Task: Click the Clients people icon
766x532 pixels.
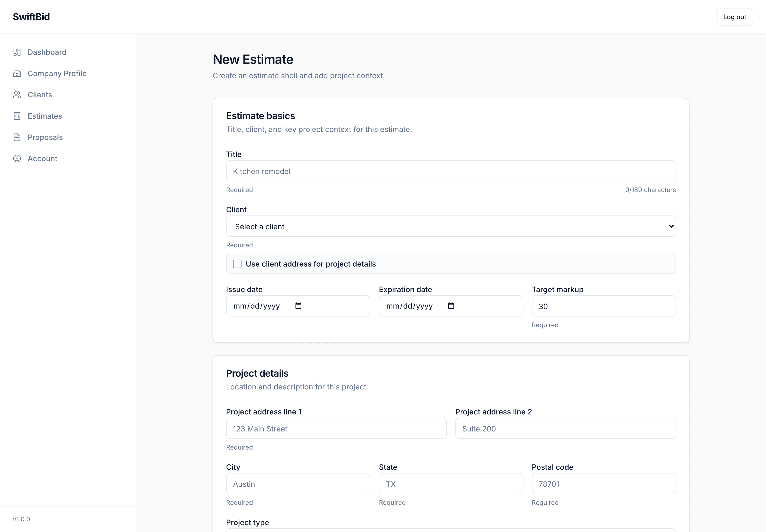Action: tap(17, 95)
